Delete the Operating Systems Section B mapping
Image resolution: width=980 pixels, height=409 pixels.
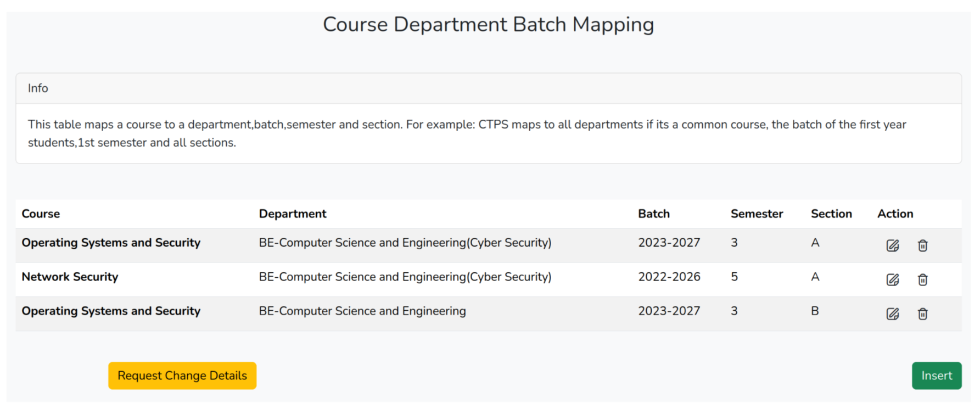tap(922, 313)
